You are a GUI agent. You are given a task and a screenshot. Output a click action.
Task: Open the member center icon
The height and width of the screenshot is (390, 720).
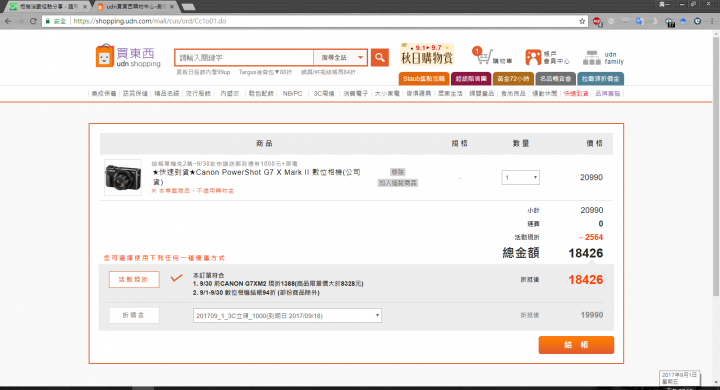coord(533,57)
